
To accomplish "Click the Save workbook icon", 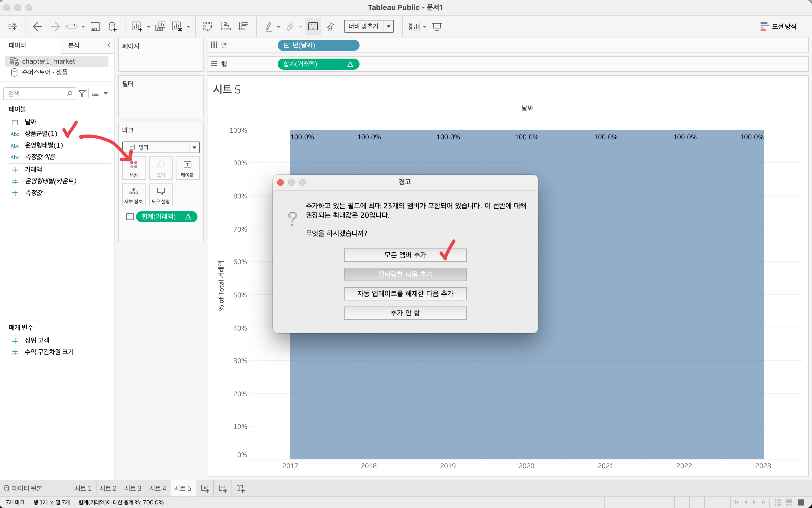I will [x=95, y=27].
